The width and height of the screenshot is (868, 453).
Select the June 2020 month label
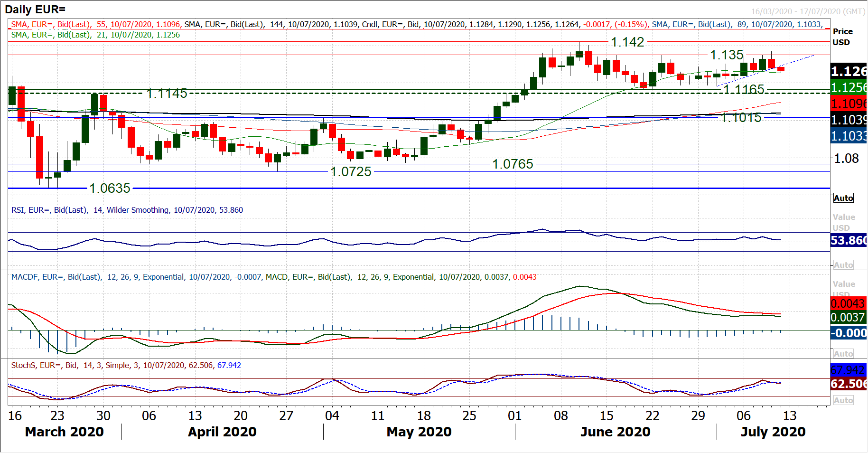[x=615, y=432]
